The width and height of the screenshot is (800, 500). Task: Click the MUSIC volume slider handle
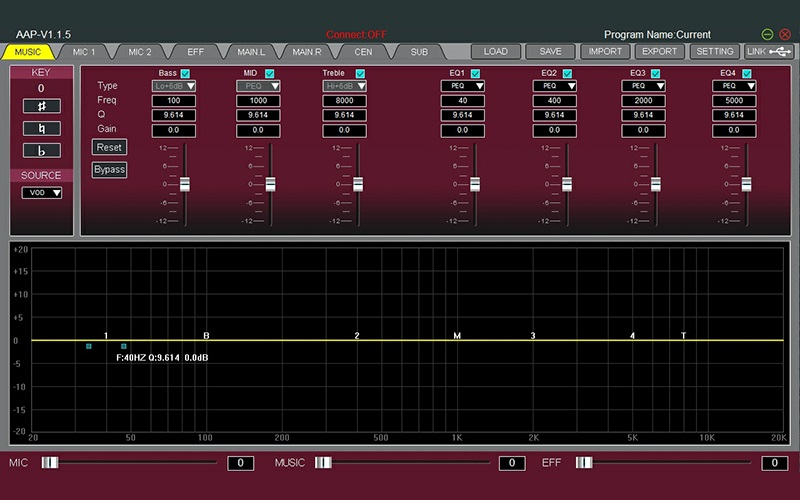pos(324,462)
